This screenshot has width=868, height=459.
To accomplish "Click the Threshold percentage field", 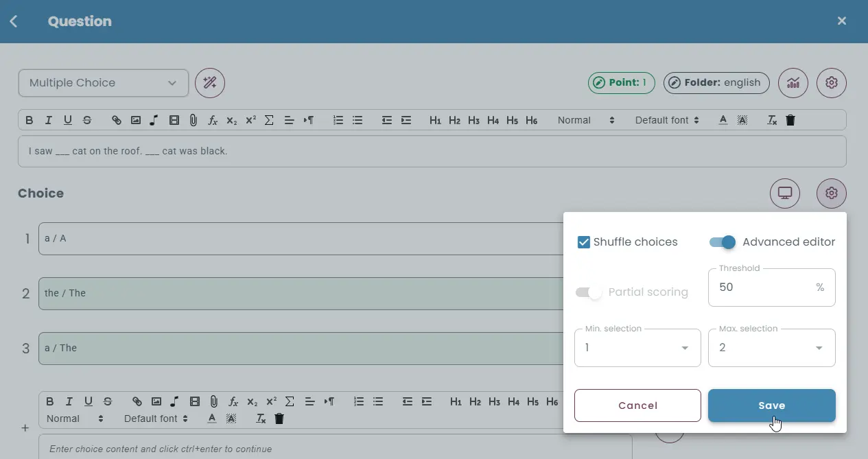I will 771,287.
